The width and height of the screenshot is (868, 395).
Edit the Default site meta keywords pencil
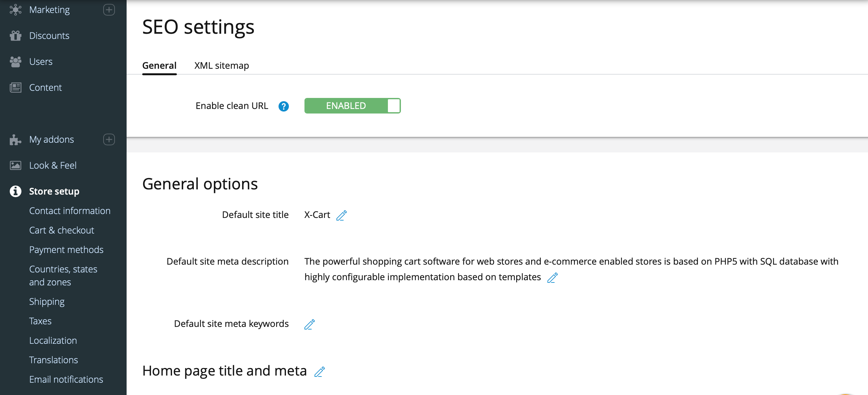pyautogui.click(x=309, y=324)
